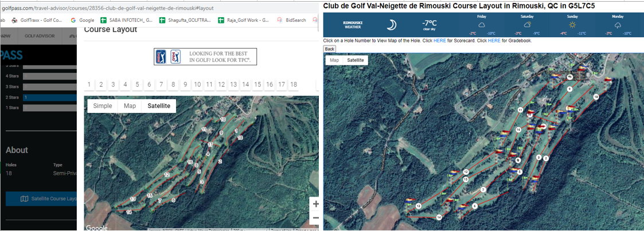Click the '-7°C' current temperature

click(x=429, y=23)
